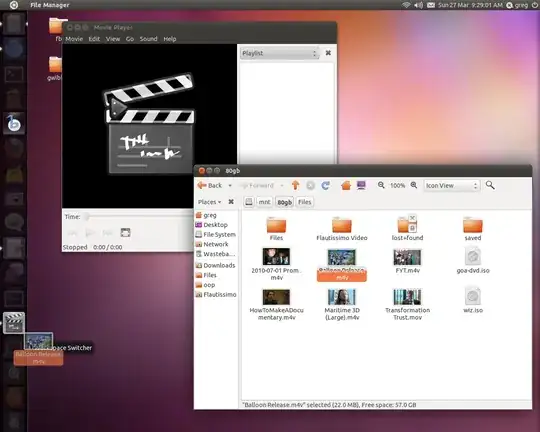The image size is (540, 432).
Task: Close the Places side pane
Action: (231, 202)
